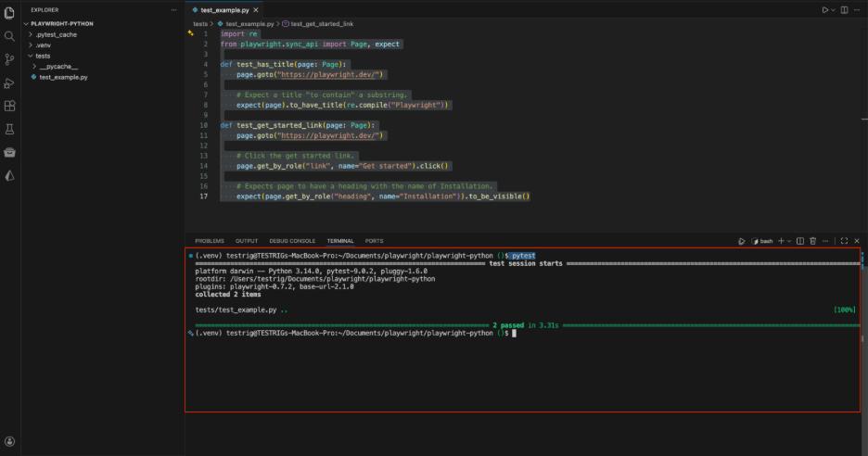Open the Run and Debug view
The height and width of the screenshot is (456, 868).
[x=10, y=82]
